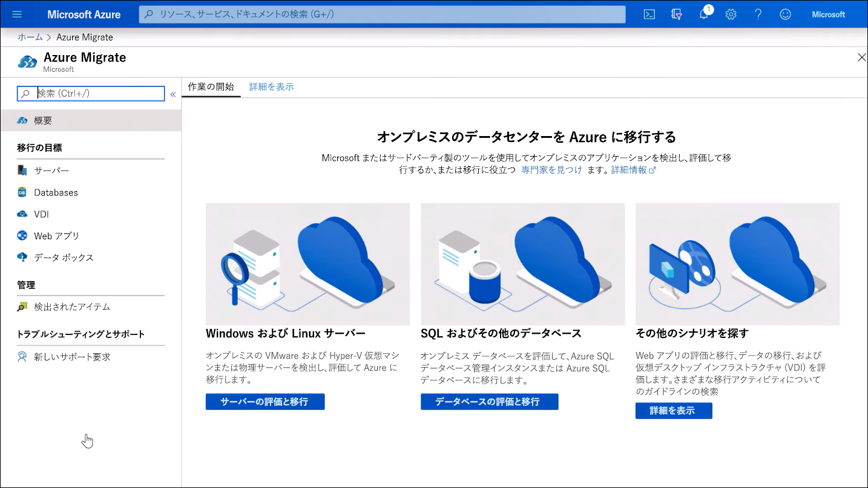This screenshot has height=488, width=868.
Task: Click the 詳細情報 external link icon
Action: pos(653,171)
